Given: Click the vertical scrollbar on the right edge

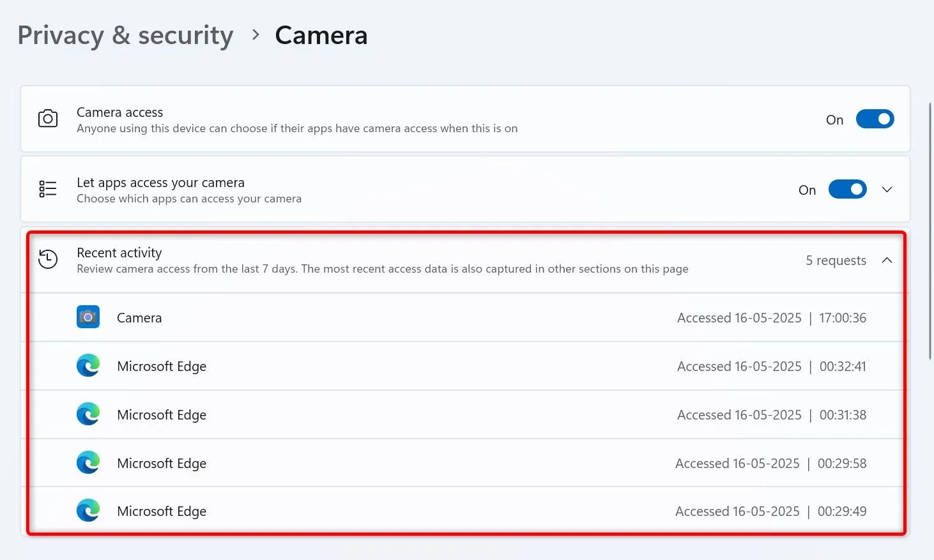Looking at the screenshot, I should 930,230.
